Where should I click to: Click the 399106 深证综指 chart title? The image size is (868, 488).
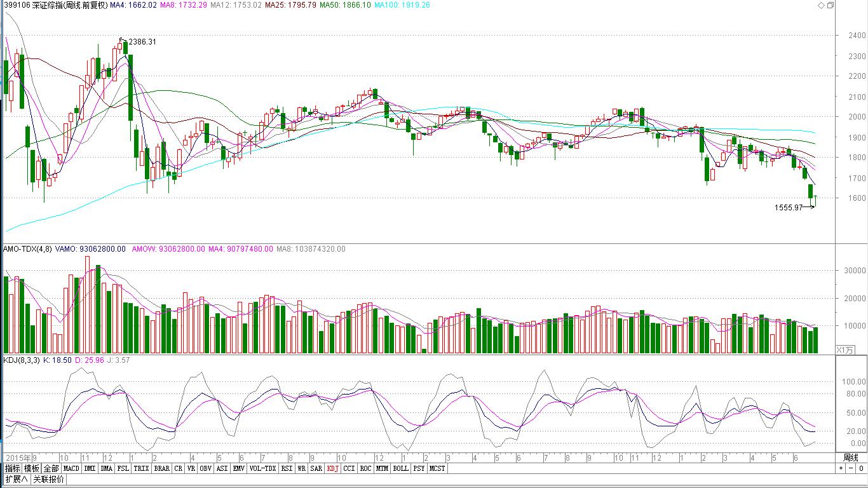[56, 5]
